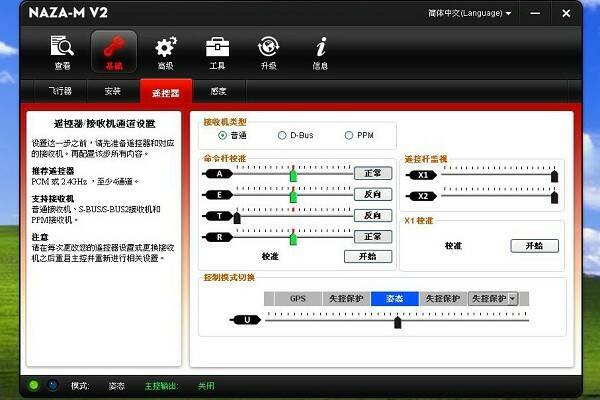
Task: Minimize the NAZA-M V2 window
Action: click(x=535, y=13)
